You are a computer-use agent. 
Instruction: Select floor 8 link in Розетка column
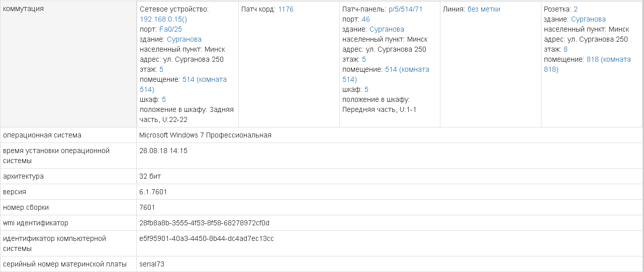(566, 49)
